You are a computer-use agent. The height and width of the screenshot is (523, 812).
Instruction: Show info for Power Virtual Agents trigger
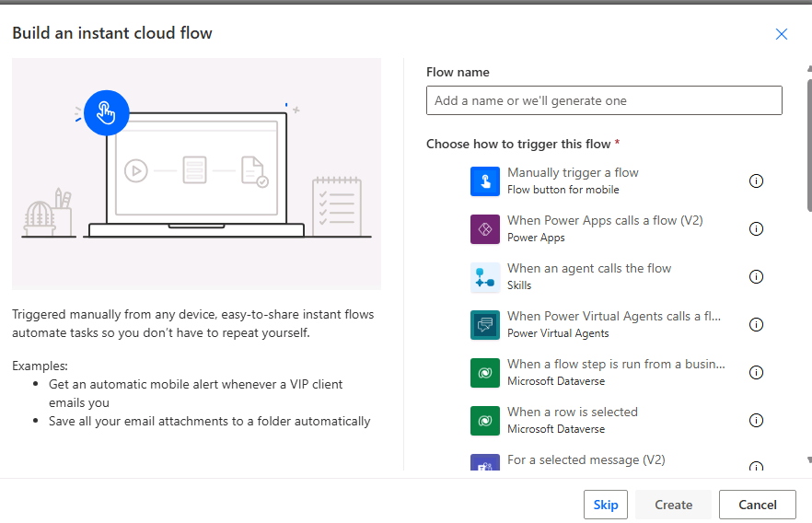pos(756,325)
